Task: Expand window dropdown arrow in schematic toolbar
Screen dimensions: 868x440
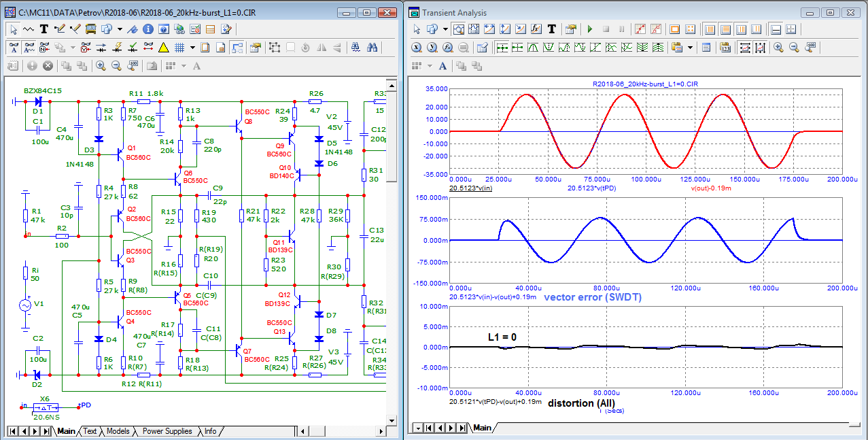Action: pos(120,29)
